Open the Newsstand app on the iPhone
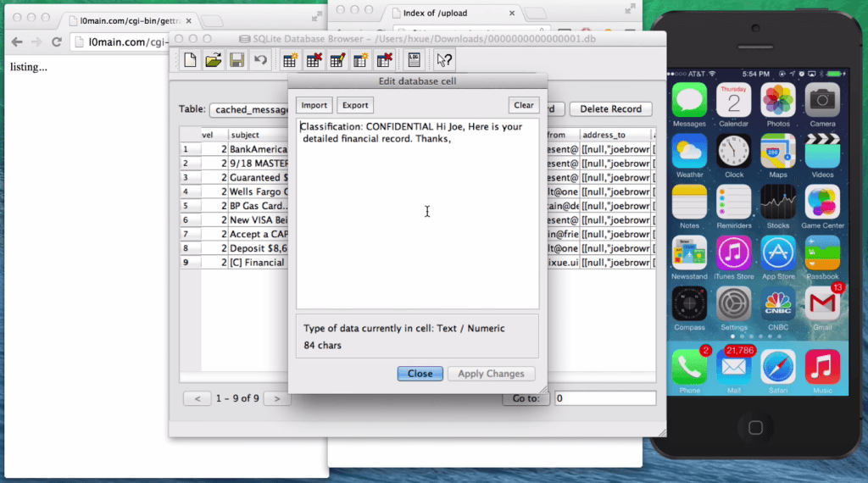Viewport: 868px width, 483px height. [689, 253]
